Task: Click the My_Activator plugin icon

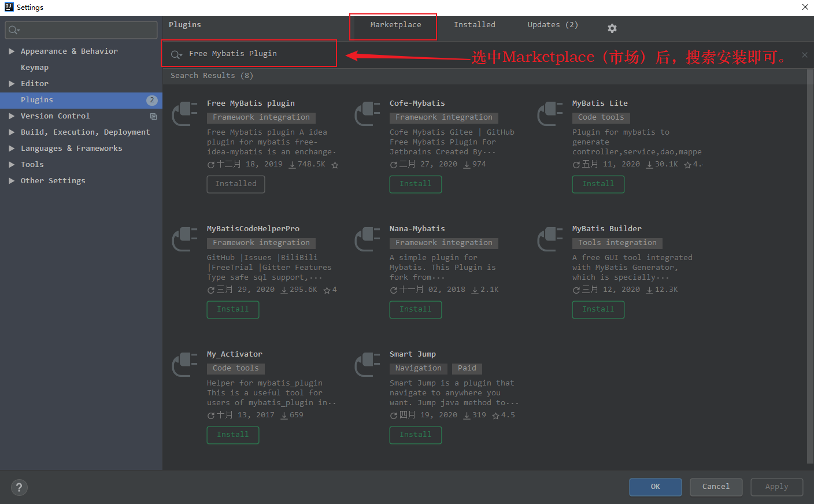Action: tap(185, 364)
